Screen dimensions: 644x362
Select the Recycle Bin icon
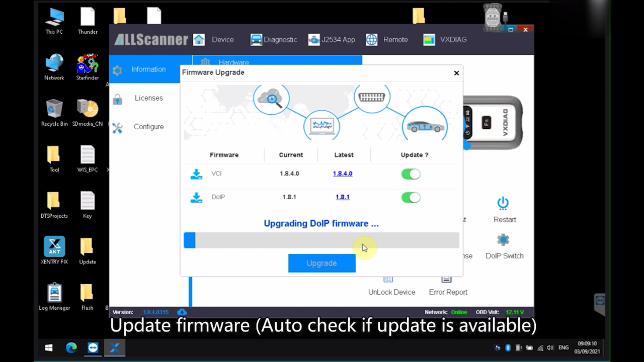54,113
